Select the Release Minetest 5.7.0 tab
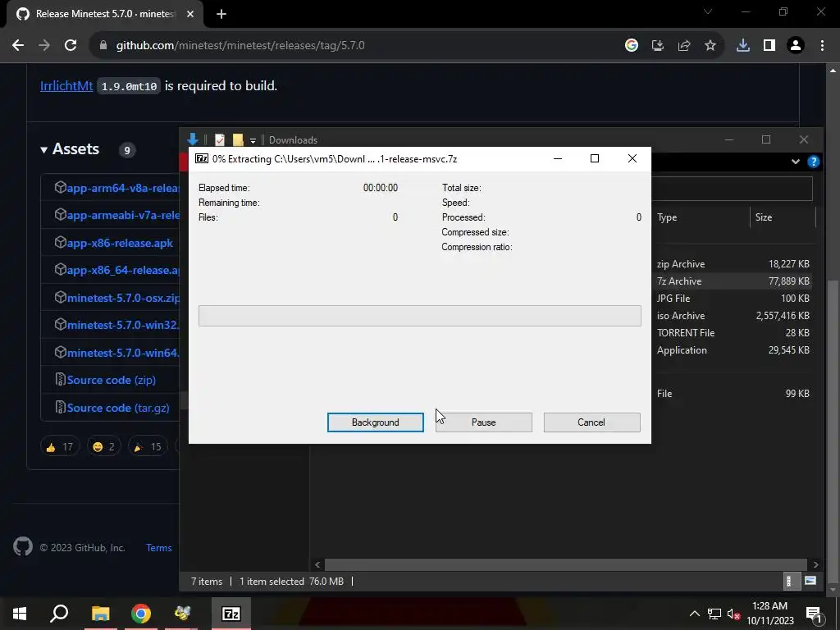 tap(104, 14)
